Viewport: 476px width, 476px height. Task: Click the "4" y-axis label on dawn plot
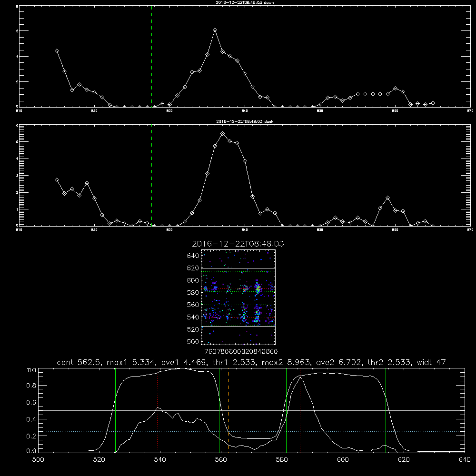(x=18, y=57)
